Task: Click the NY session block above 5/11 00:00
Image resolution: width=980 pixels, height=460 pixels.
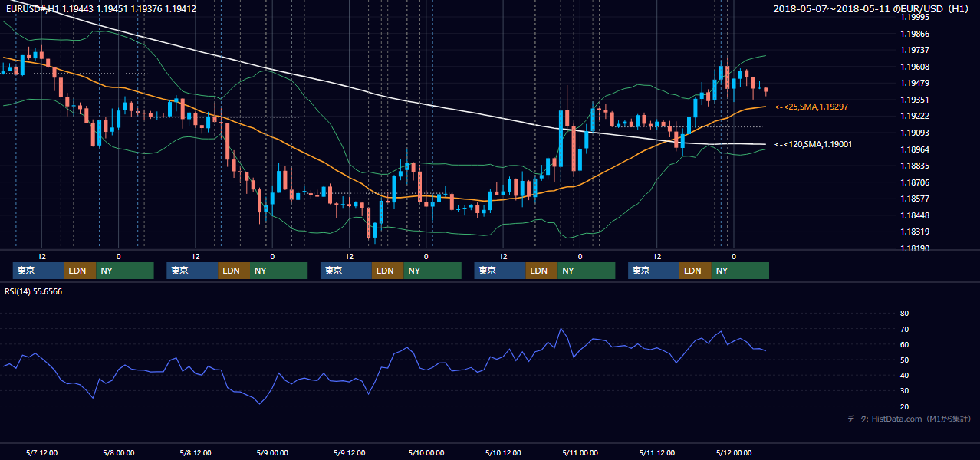Action: [587, 271]
